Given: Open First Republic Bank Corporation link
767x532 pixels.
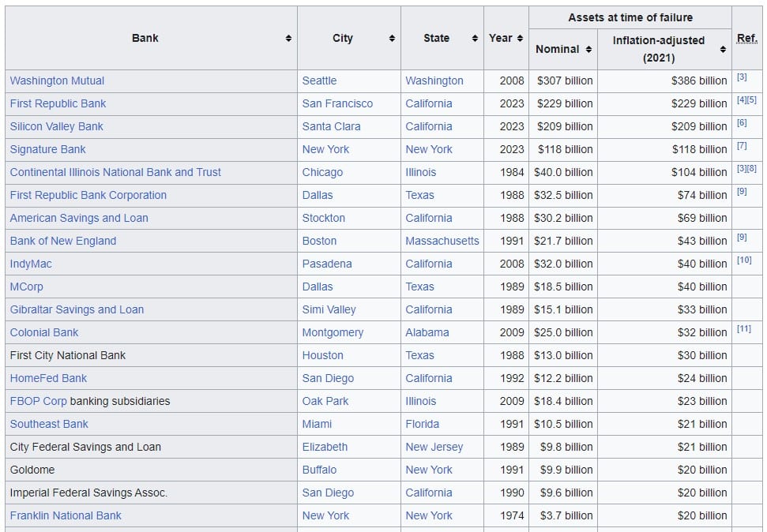Looking at the screenshot, I should pos(88,195).
